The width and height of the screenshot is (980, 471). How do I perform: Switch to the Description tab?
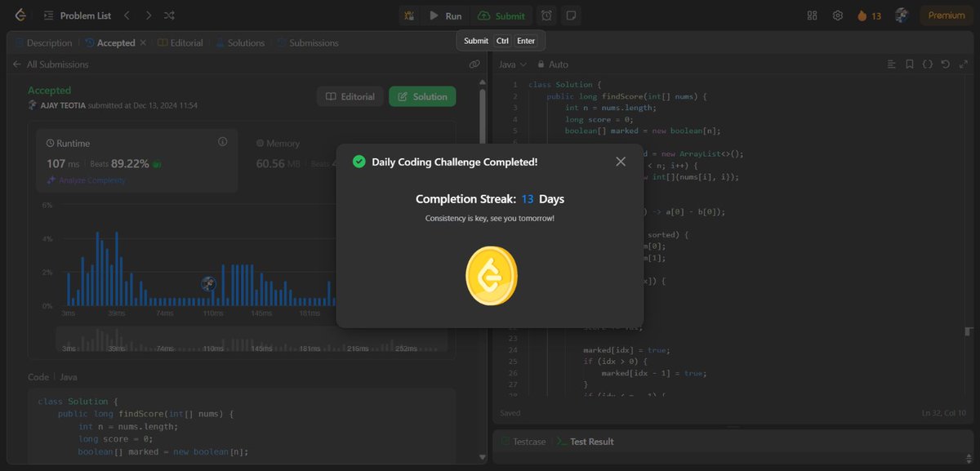[x=43, y=42]
